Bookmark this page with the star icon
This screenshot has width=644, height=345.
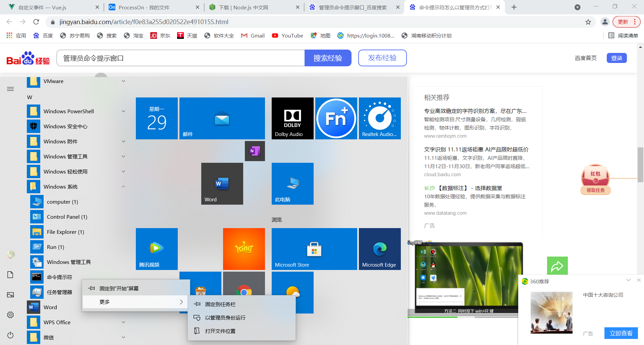pyautogui.click(x=588, y=22)
